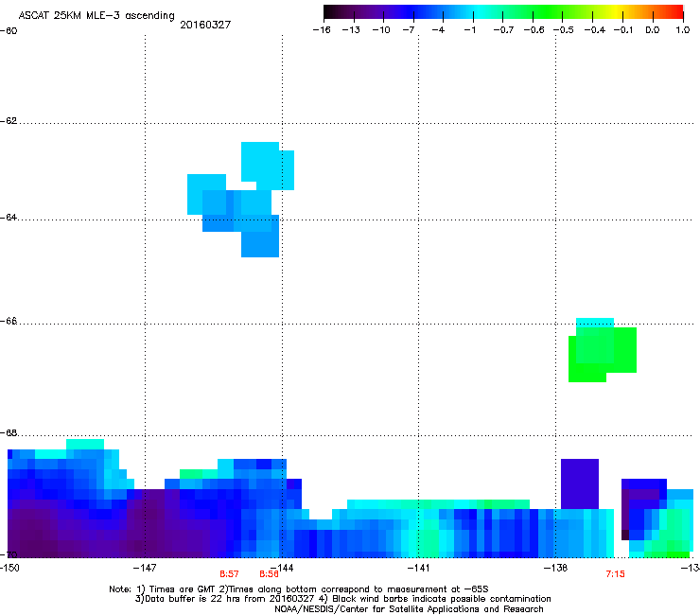Click the -147 longitude axis label
Screen dimensions: 700x615
click(145, 568)
